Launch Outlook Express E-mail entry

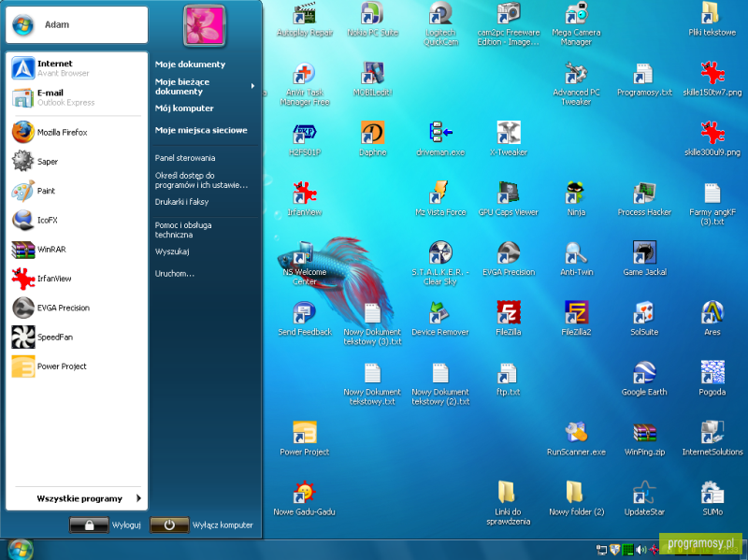pos(77,97)
